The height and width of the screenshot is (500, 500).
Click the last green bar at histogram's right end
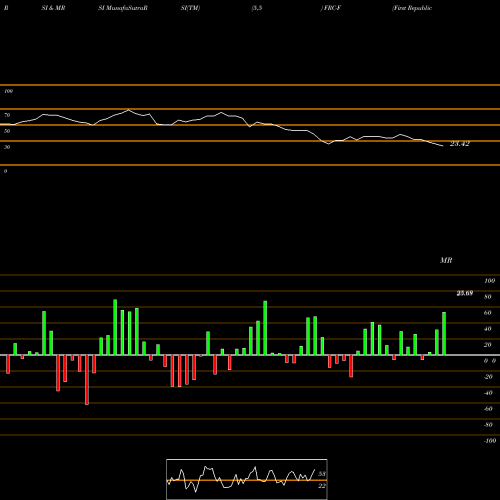point(444,334)
